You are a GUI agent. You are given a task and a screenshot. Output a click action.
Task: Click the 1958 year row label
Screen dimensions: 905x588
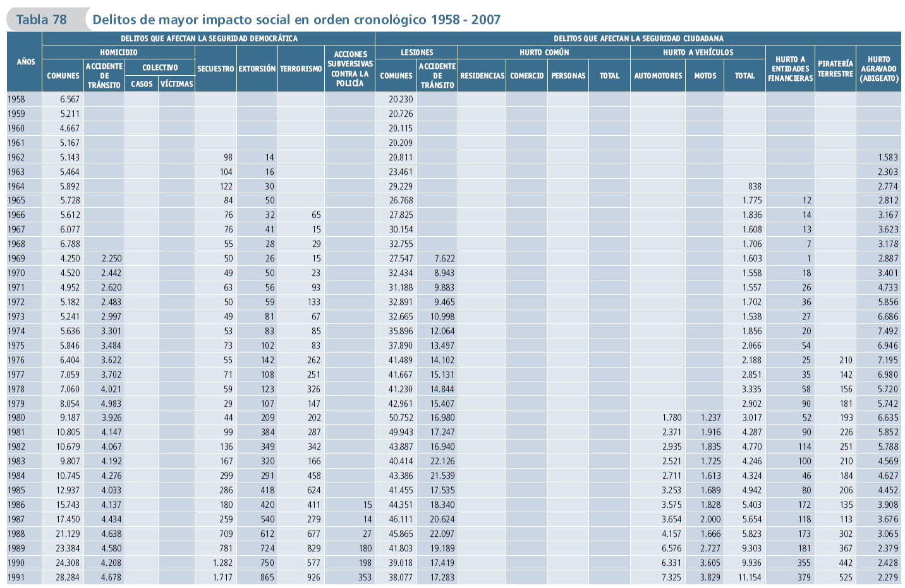tap(16, 99)
